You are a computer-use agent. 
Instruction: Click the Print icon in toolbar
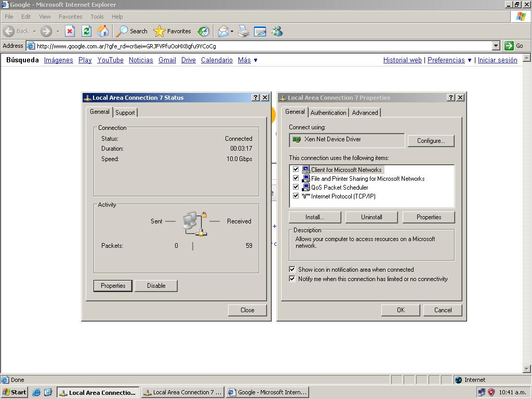tap(244, 31)
